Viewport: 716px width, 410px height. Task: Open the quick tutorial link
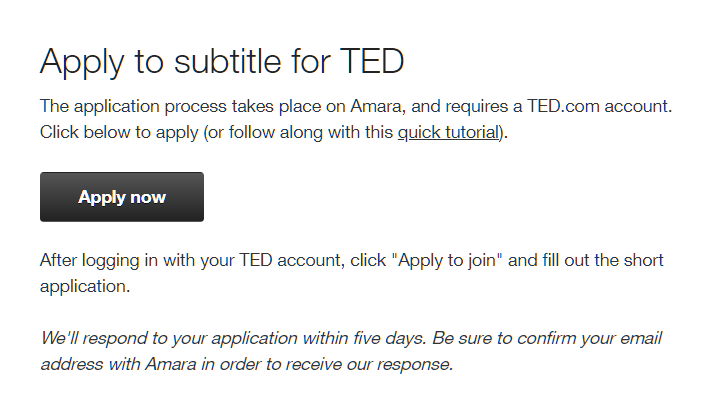448,132
